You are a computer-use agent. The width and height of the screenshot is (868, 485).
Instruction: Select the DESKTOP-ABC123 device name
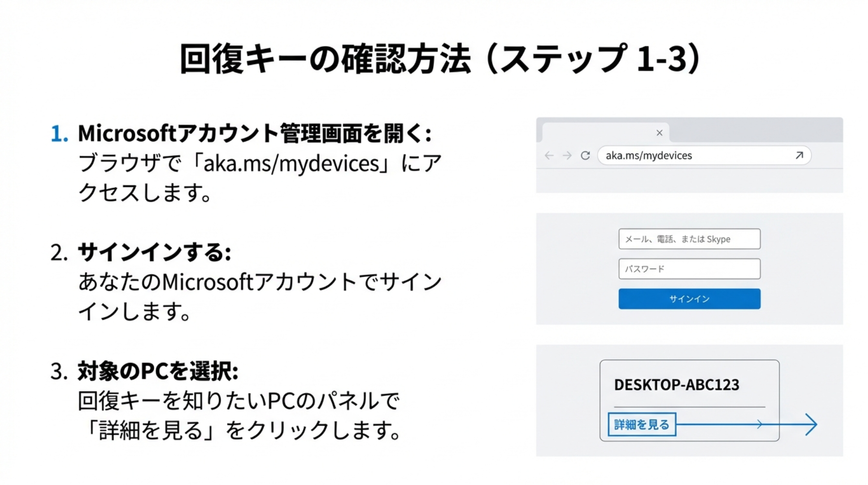pos(676,385)
